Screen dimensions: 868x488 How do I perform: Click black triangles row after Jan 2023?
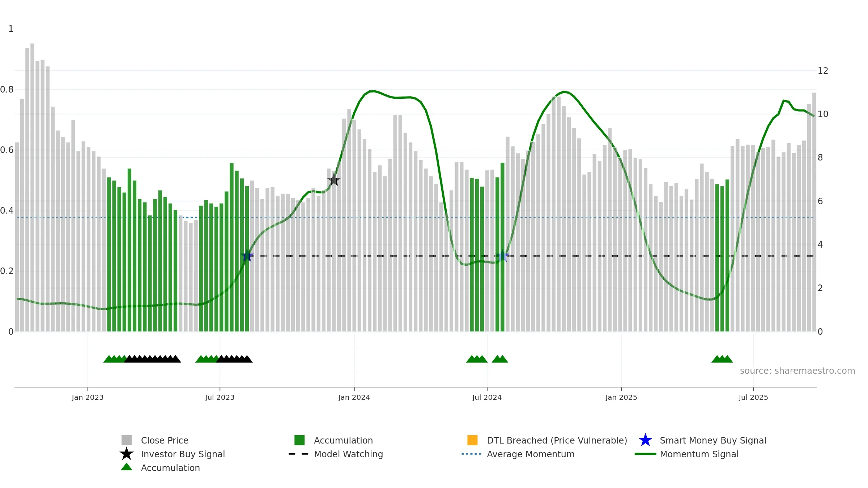point(152,359)
